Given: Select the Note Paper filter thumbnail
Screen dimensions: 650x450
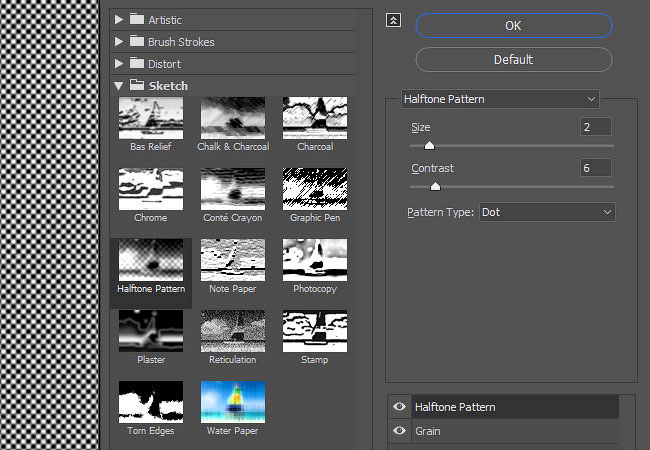Looking at the screenshot, I should pyautogui.click(x=233, y=260).
